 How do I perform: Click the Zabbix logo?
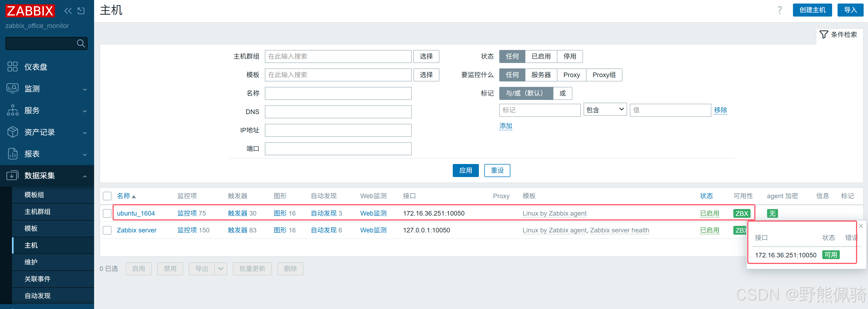pyautogui.click(x=30, y=11)
